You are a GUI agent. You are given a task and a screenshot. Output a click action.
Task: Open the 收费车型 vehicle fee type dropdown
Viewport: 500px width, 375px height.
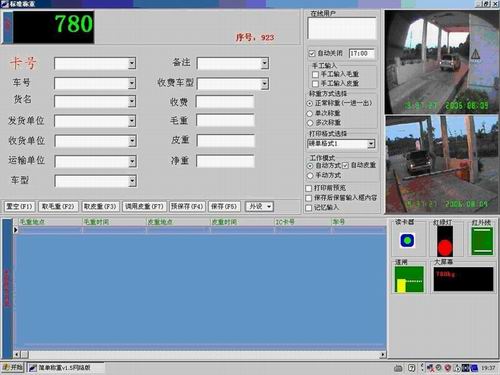[x=265, y=84]
